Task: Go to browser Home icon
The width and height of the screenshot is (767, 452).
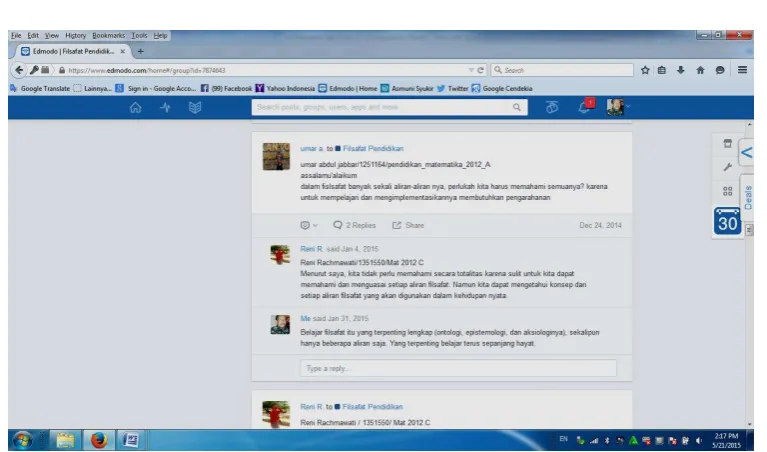Action: pyautogui.click(x=700, y=70)
